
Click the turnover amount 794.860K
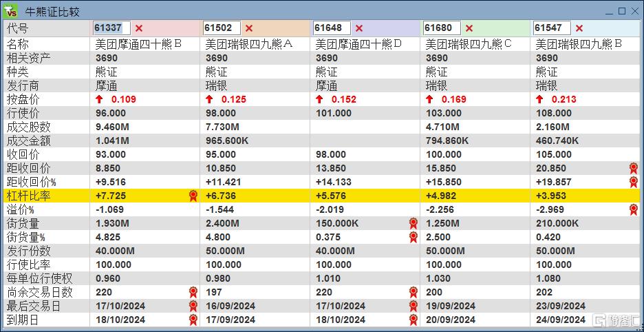click(x=447, y=141)
